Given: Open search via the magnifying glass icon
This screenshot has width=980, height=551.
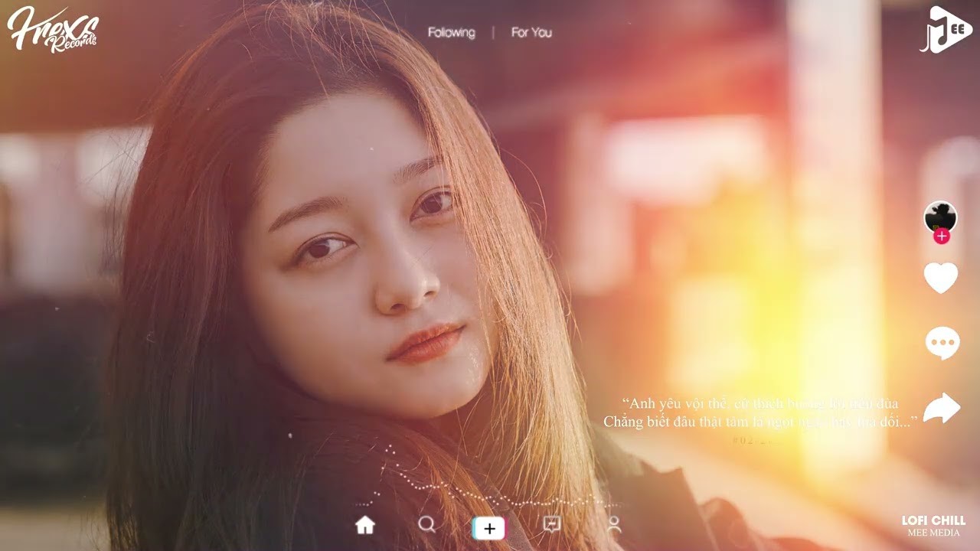Looking at the screenshot, I should [426, 524].
